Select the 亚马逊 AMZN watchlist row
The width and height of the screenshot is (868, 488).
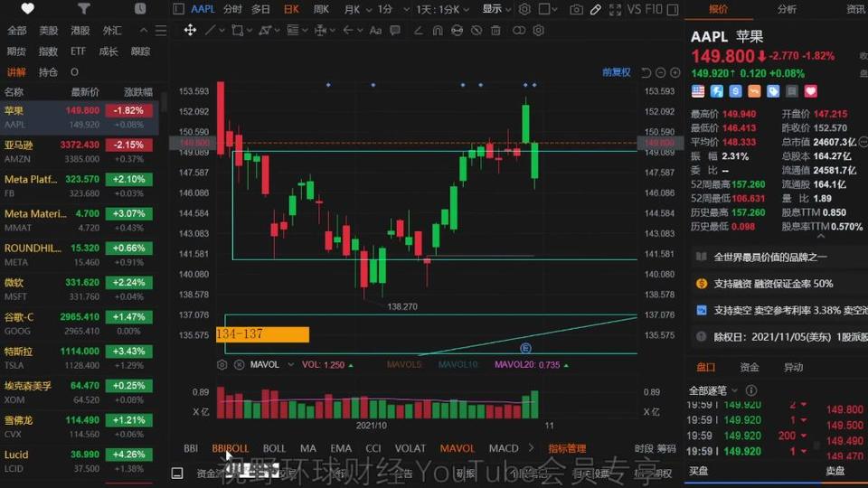click(x=80, y=152)
